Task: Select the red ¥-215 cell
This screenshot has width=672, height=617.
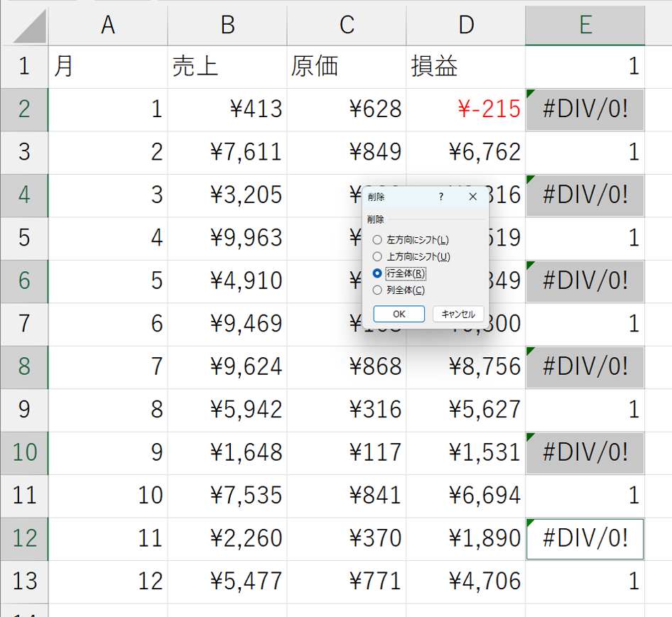Action: [x=466, y=109]
